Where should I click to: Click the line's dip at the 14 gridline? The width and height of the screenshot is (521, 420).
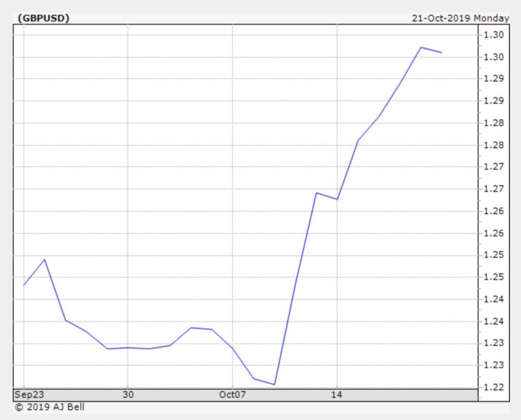tap(337, 199)
